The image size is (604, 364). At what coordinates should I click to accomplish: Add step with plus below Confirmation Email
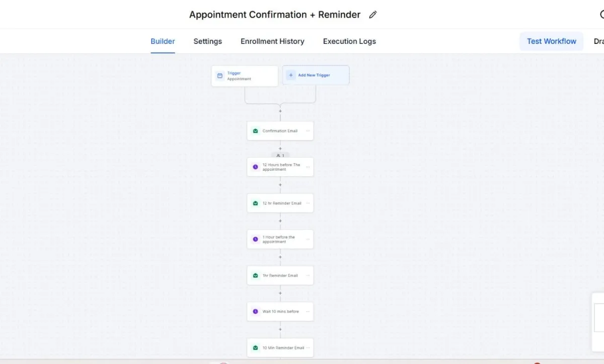(280, 149)
